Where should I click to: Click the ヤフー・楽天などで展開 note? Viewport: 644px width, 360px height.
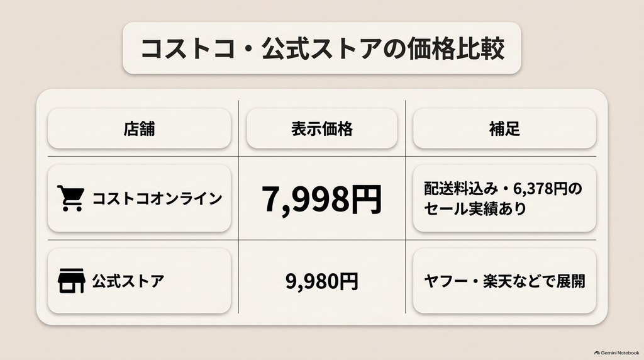tap(504, 281)
